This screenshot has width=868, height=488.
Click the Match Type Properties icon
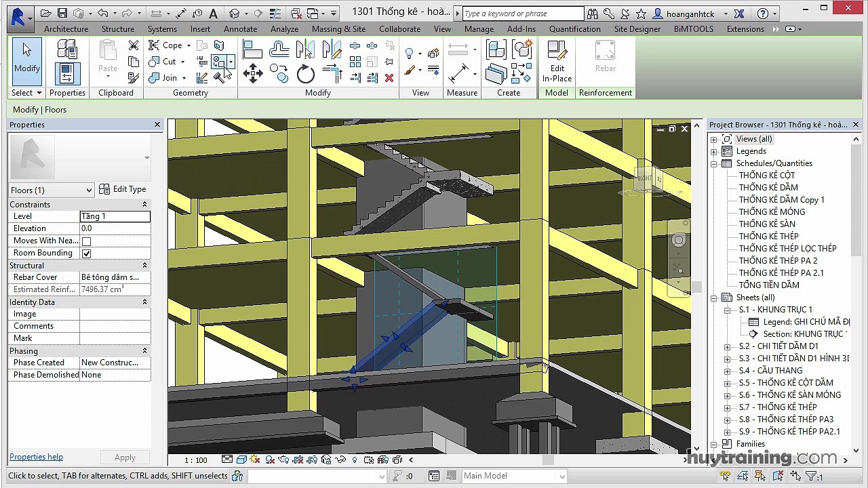pyautogui.click(x=134, y=78)
